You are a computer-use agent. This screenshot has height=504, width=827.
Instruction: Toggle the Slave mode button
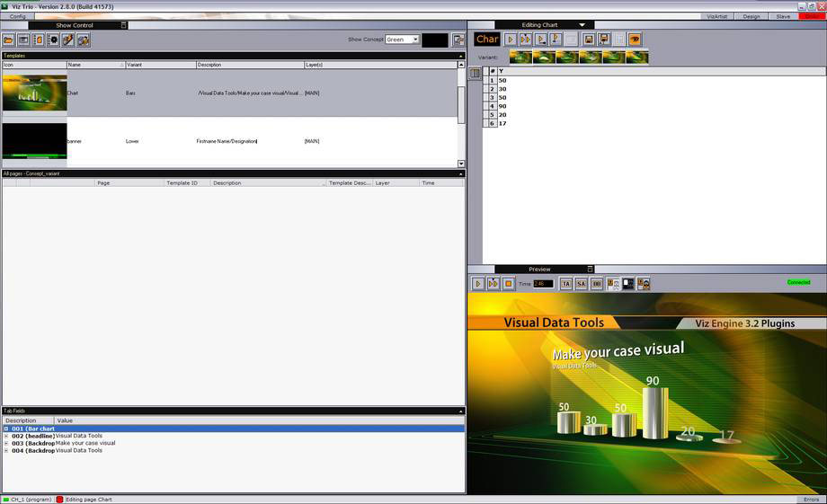pos(783,16)
